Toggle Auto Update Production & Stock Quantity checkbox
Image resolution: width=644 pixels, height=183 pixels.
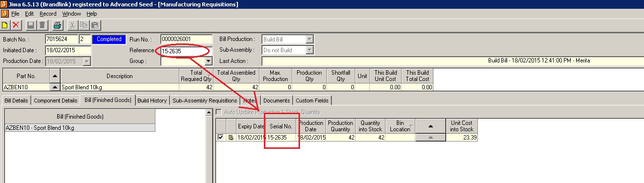point(218,112)
